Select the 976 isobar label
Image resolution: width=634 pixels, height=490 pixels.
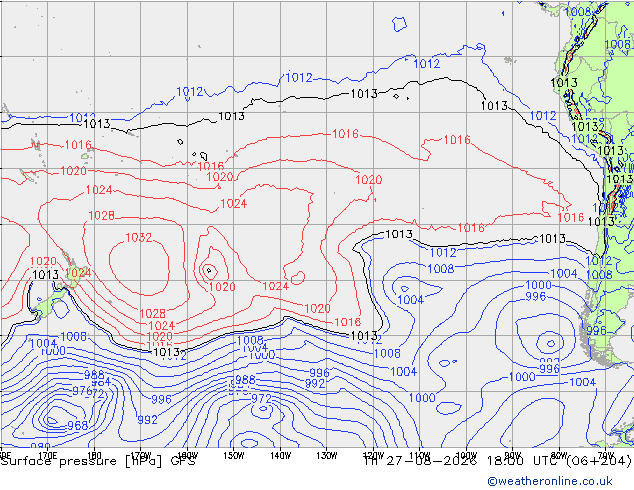(82, 391)
